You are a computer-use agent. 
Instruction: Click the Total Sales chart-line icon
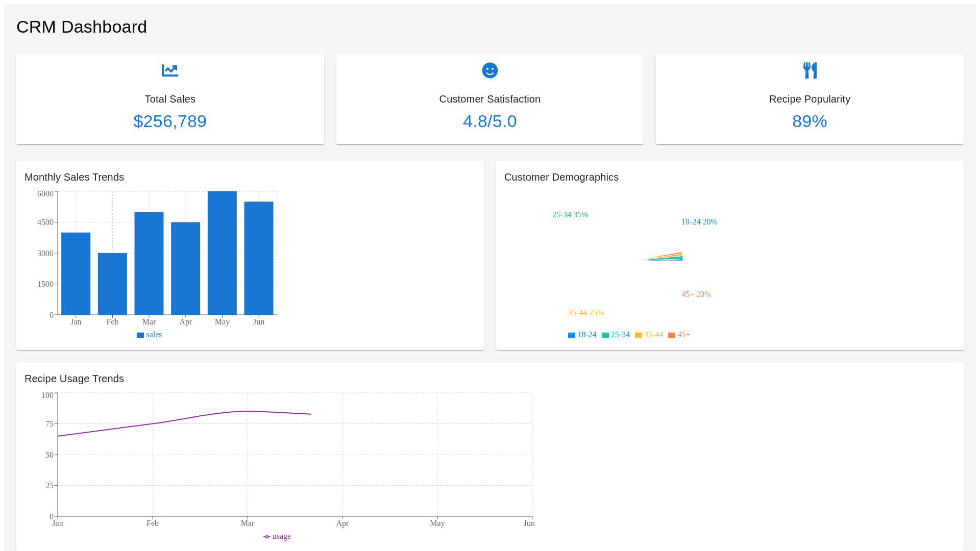pyautogui.click(x=170, y=70)
